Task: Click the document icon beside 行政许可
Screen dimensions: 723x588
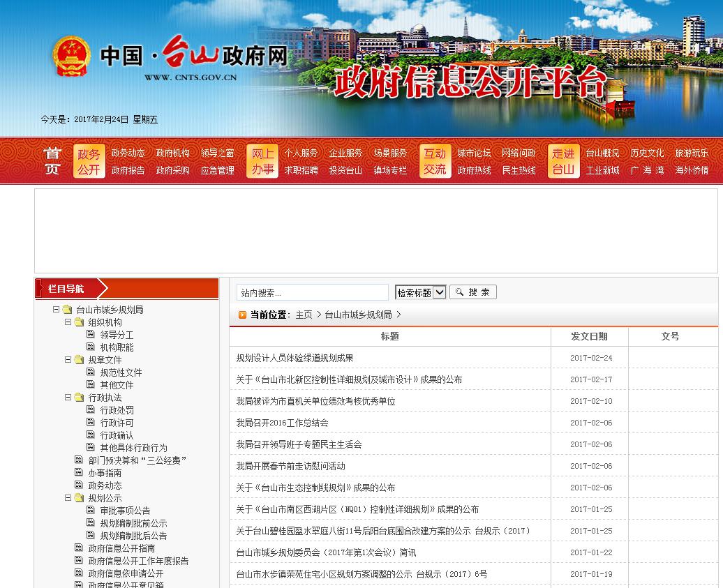Action: 91,423
